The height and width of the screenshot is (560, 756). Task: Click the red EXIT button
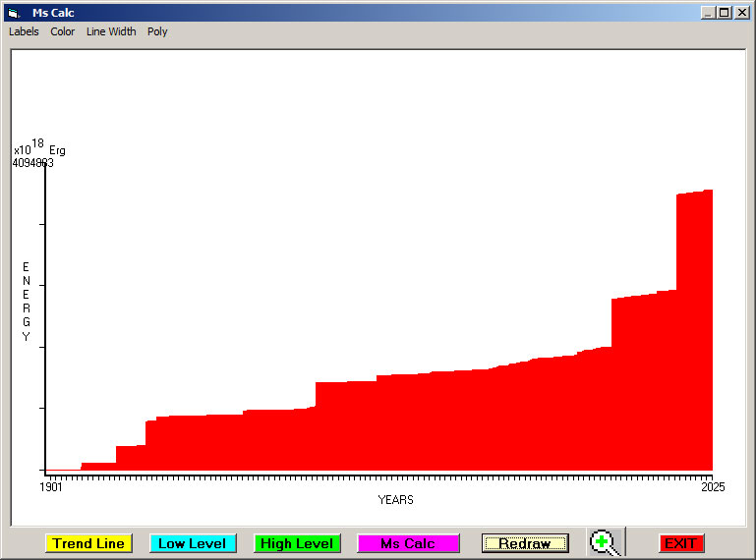(x=681, y=543)
